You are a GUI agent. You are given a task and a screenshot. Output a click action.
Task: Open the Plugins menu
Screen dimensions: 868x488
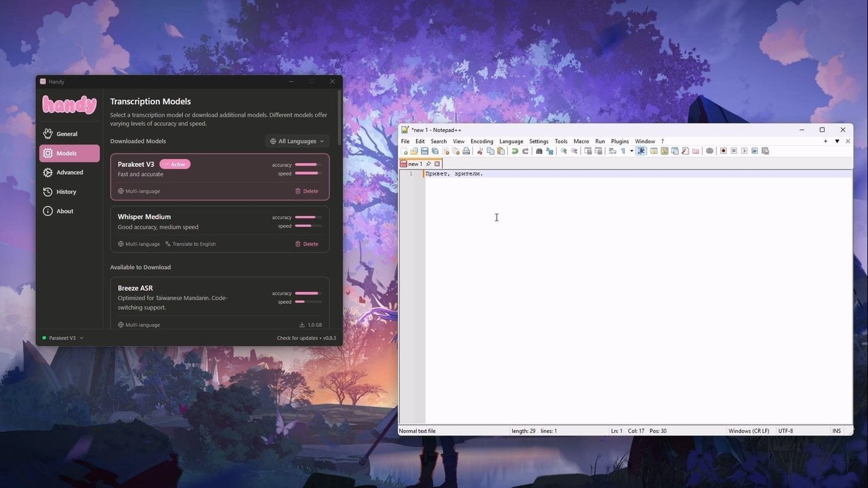(x=620, y=141)
